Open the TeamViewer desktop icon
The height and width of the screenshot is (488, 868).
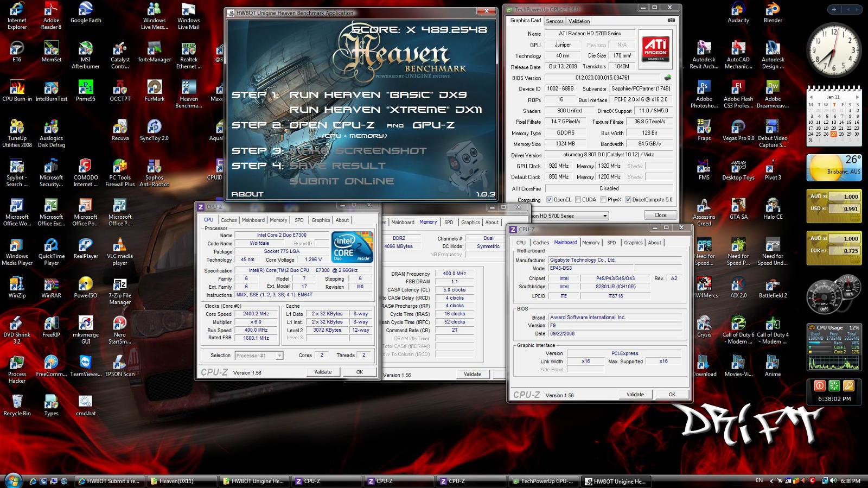point(85,366)
